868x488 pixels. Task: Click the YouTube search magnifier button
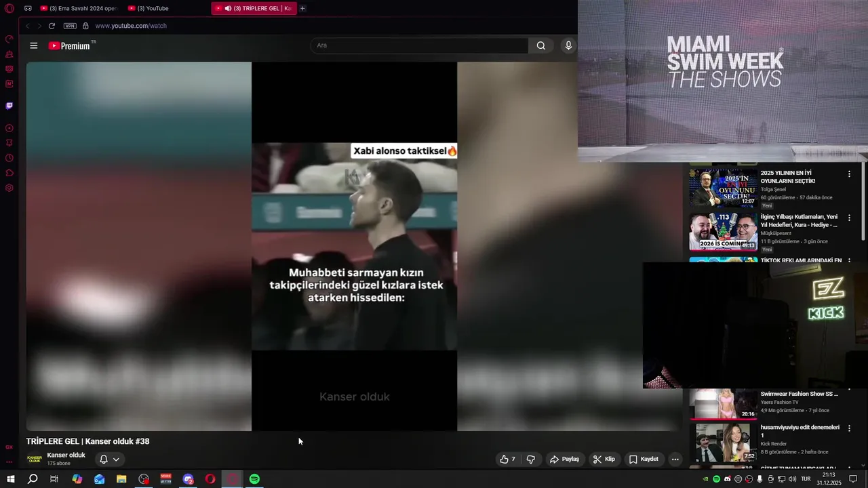click(x=541, y=45)
